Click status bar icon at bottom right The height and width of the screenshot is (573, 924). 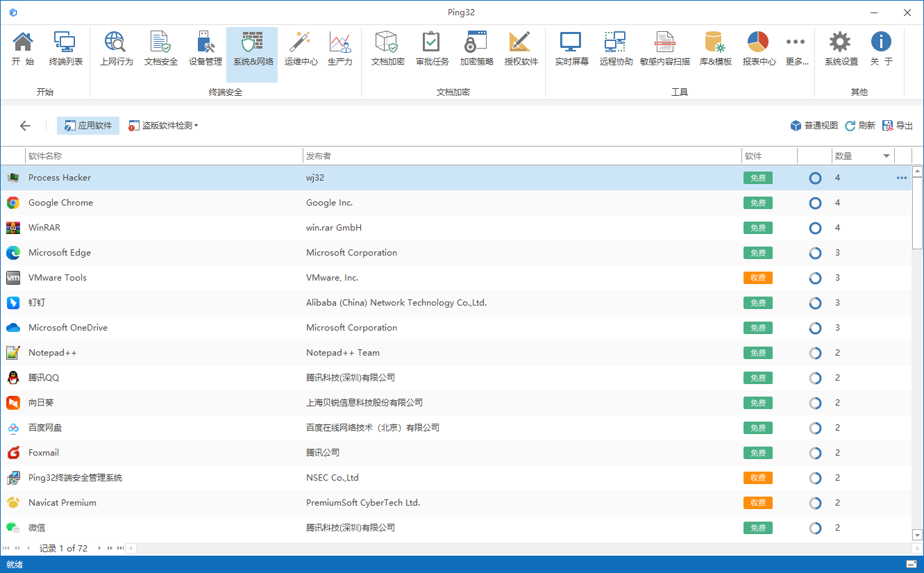point(912,564)
